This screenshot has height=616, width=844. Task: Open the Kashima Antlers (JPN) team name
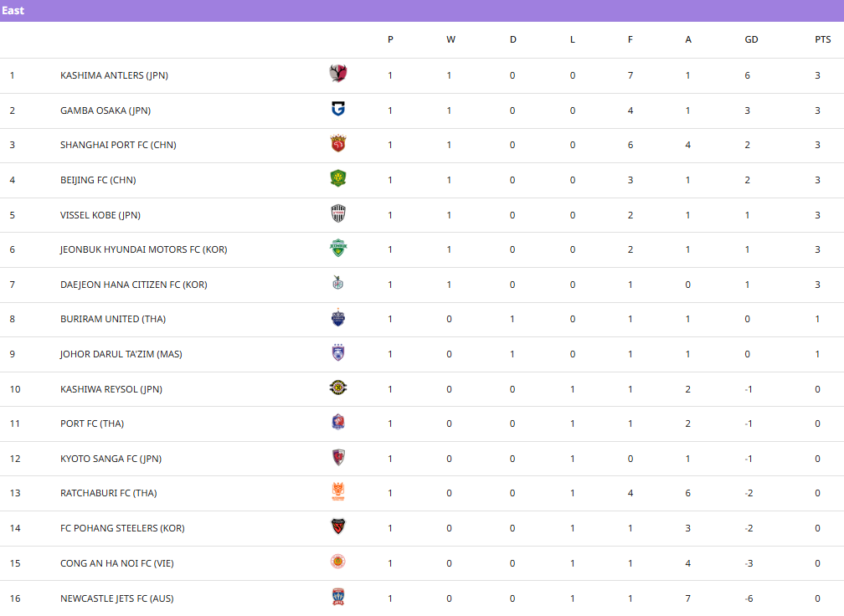pyautogui.click(x=114, y=75)
